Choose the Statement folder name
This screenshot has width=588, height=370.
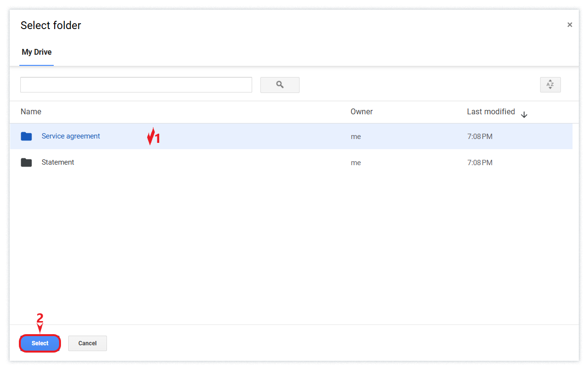pyautogui.click(x=58, y=163)
